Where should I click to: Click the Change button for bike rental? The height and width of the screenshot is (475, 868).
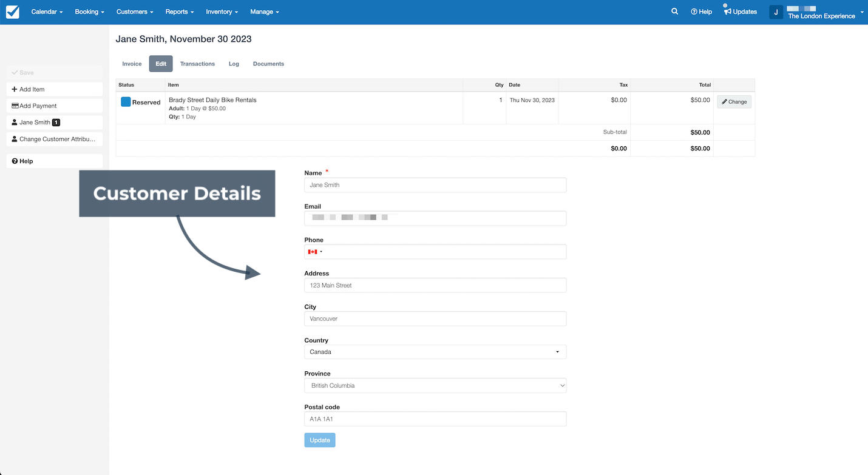[734, 102]
